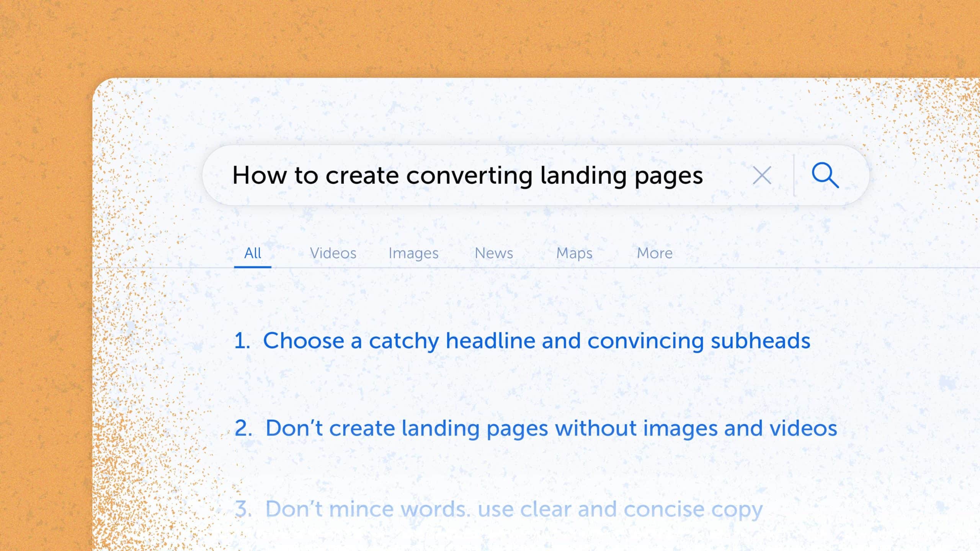Click the News filter tab
This screenshot has width=980, height=551.
tap(493, 252)
